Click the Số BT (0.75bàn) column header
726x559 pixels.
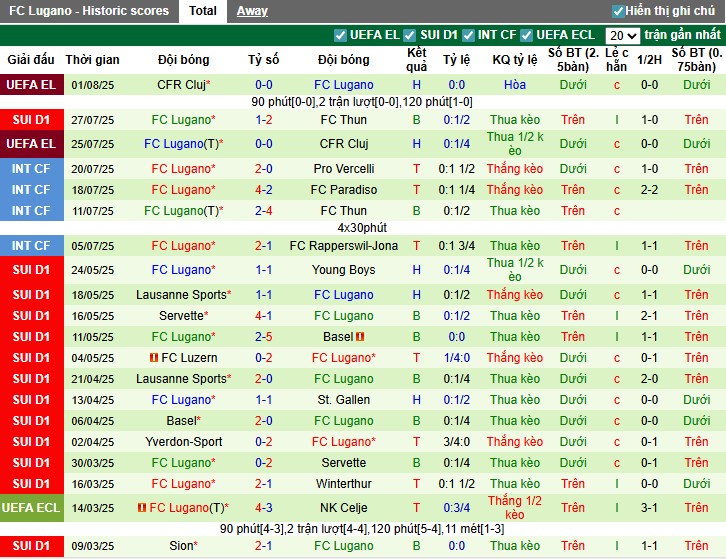point(697,60)
